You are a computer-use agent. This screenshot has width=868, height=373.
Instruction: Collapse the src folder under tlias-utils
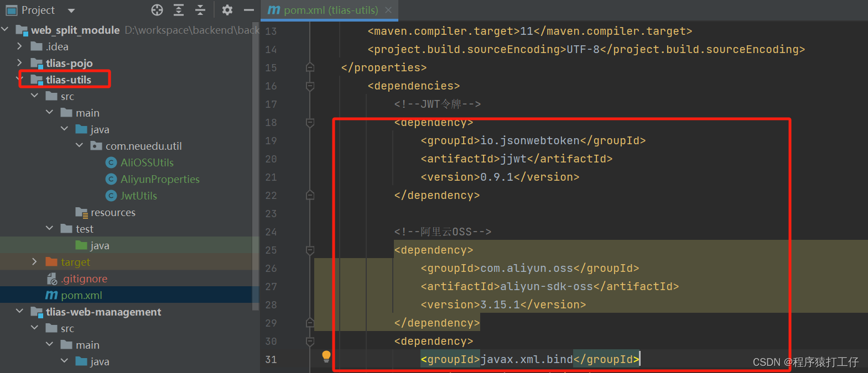pos(35,96)
